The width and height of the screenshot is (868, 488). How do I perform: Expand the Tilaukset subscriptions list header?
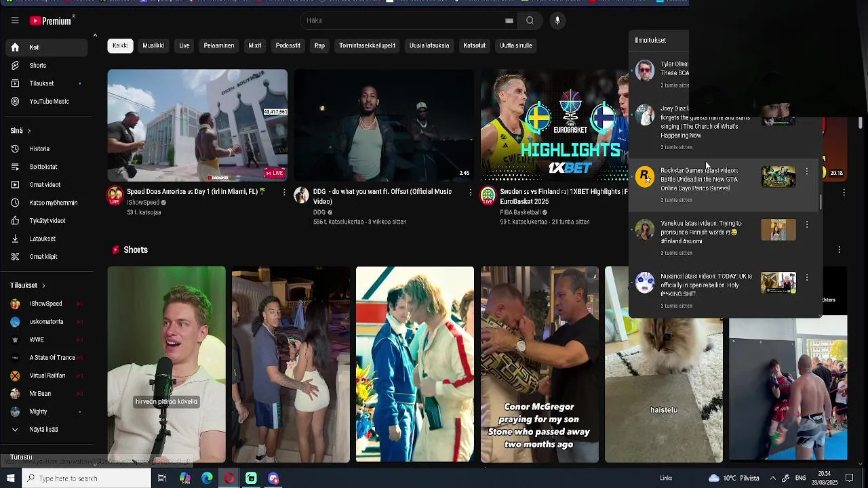28,285
